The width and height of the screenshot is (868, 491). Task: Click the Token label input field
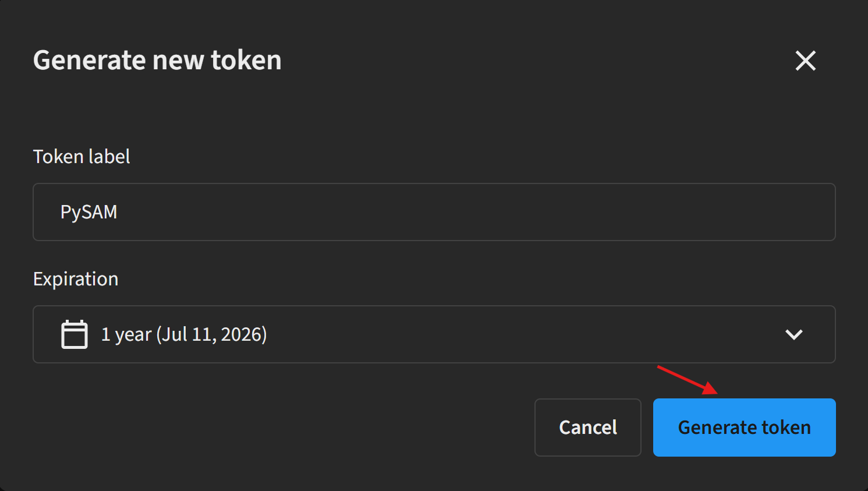click(434, 212)
